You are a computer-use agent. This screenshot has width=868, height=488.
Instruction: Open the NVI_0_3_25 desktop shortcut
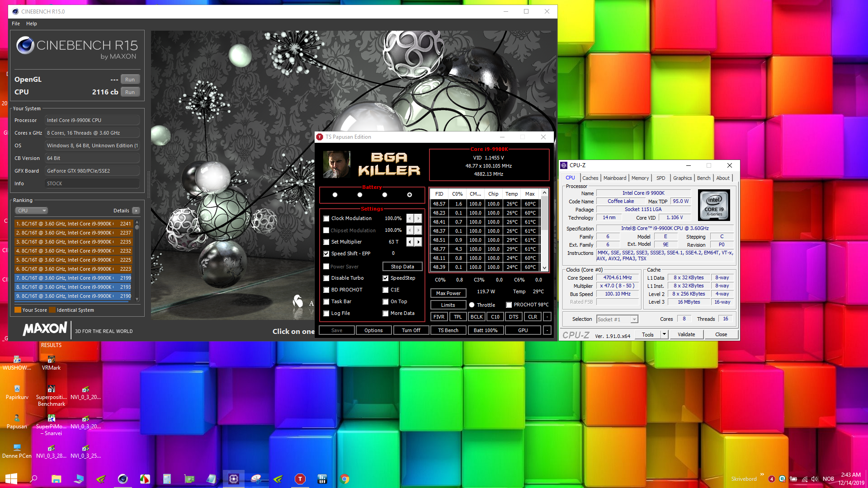click(x=85, y=451)
